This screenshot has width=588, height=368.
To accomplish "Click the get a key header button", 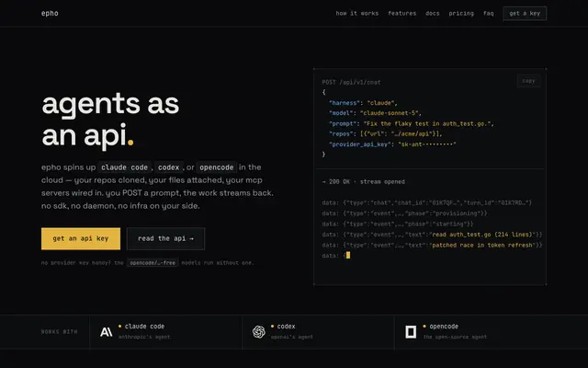I will click(x=525, y=14).
